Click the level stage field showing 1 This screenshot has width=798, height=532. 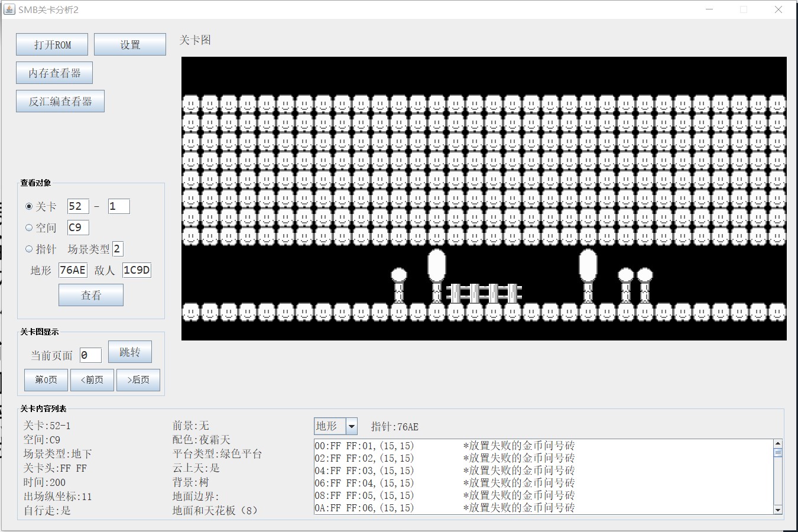119,206
